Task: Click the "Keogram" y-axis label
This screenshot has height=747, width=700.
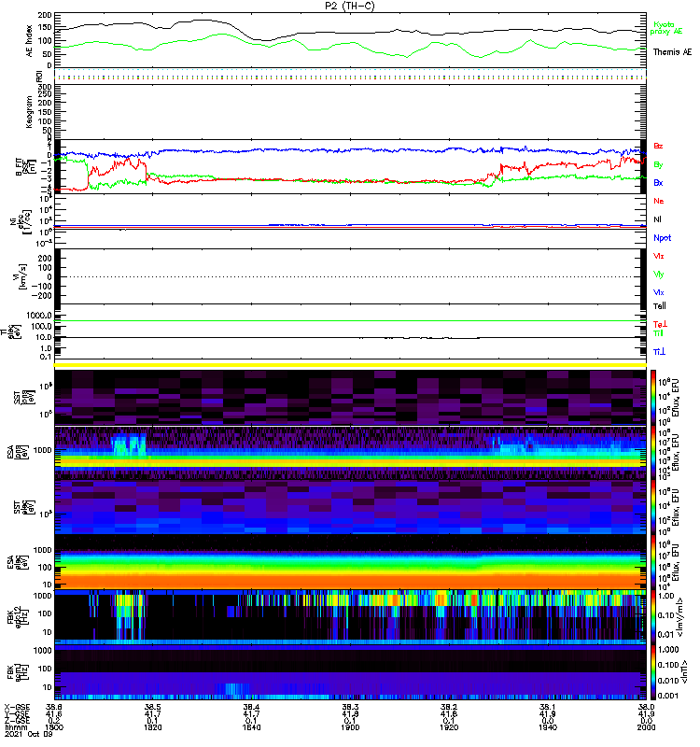Action: coord(29,112)
